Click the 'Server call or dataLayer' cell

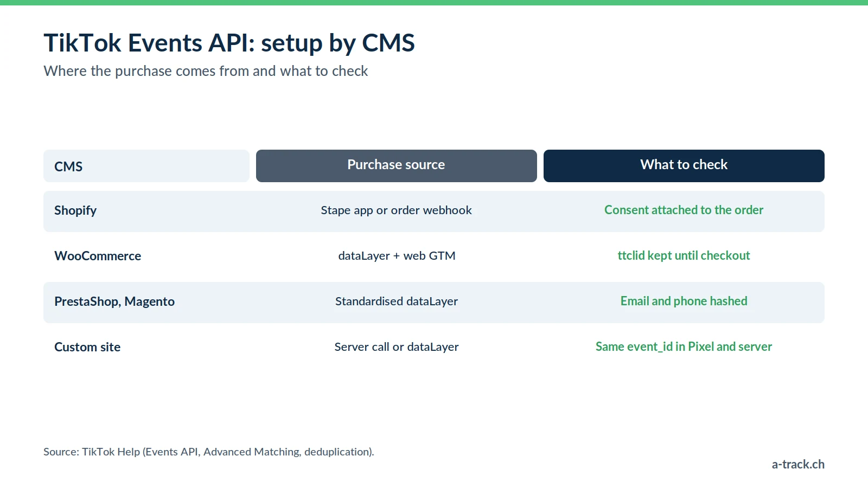397,347
